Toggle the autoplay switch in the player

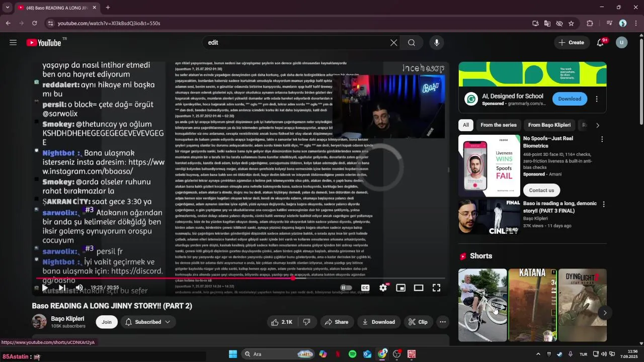click(x=346, y=288)
